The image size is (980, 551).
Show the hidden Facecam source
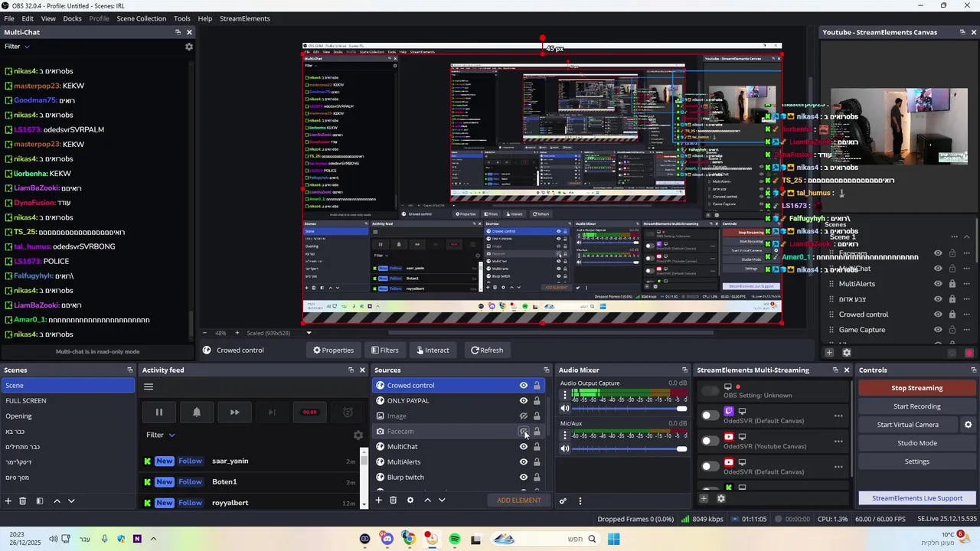(x=524, y=432)
